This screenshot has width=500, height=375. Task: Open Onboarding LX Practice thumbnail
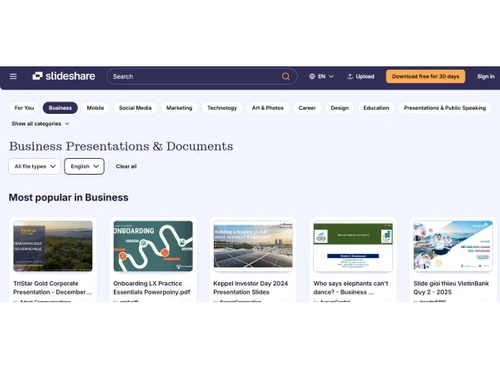[x=153, y=246]
